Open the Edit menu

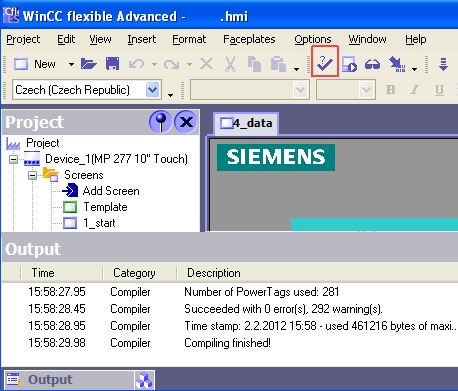[66, 39]
